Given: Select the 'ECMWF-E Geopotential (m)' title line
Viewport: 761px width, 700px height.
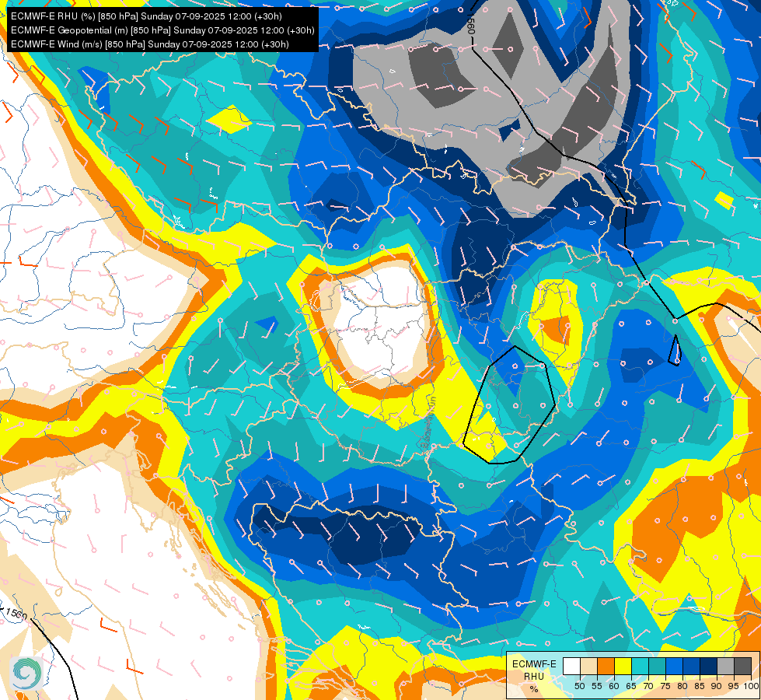Looking at the screenshot, I should point(162,30).
